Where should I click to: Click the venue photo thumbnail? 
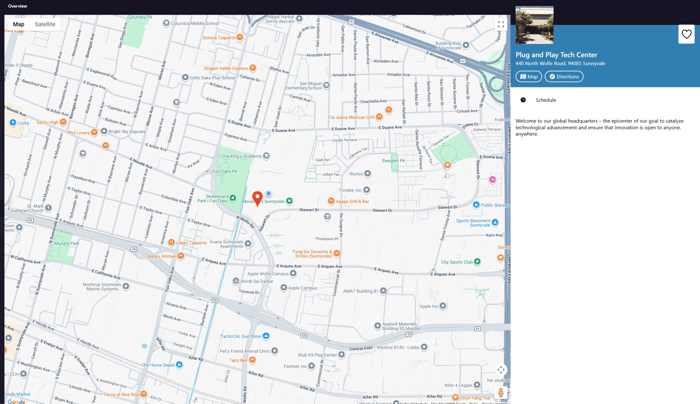534,25
